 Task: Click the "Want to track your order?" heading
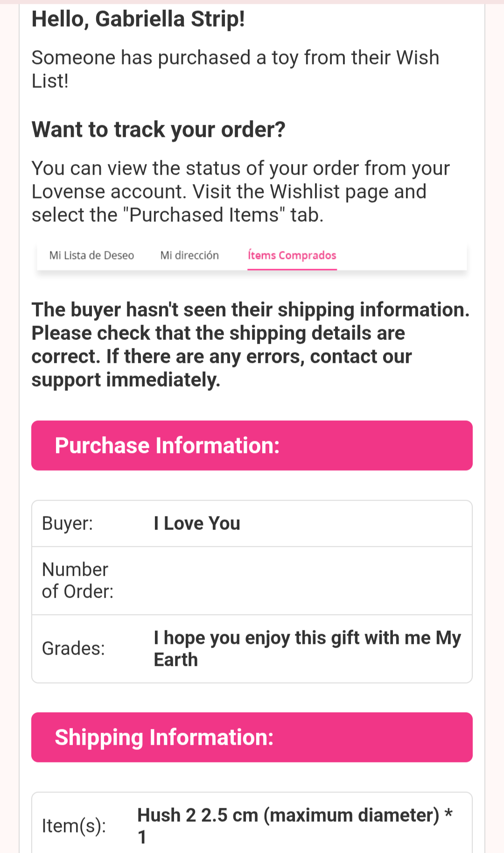pyautogui.click(x=158, y=129)
